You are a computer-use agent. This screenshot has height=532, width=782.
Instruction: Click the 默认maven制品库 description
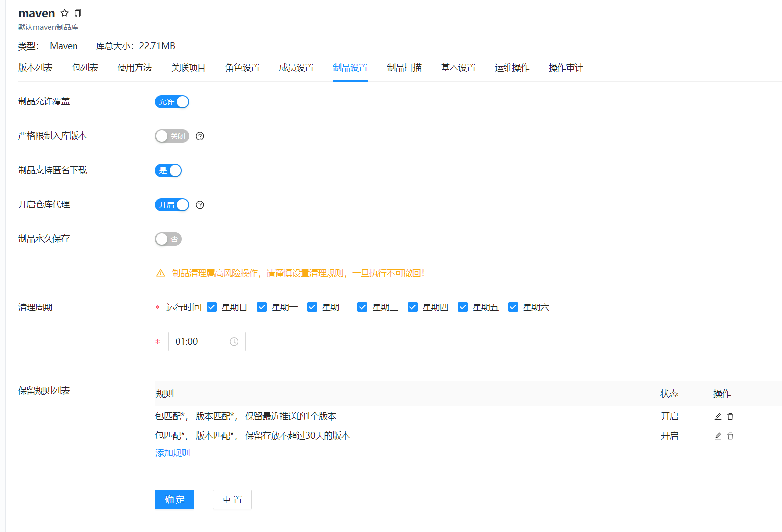[49, 27]
